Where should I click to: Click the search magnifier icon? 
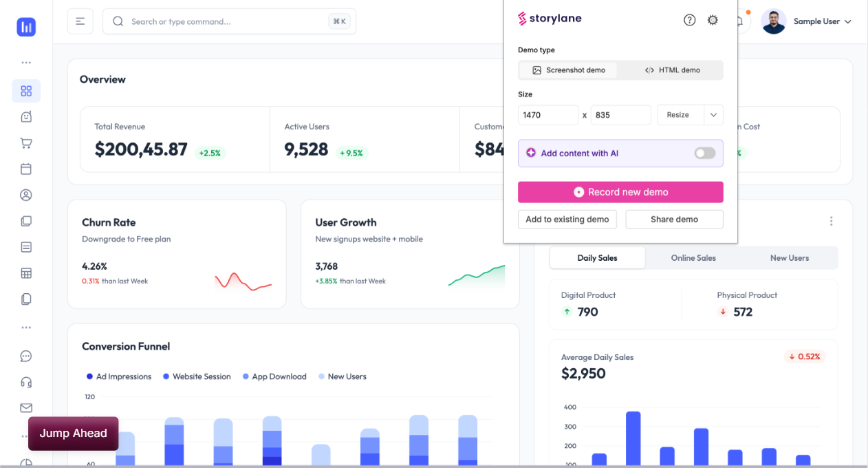click(118, 21)
